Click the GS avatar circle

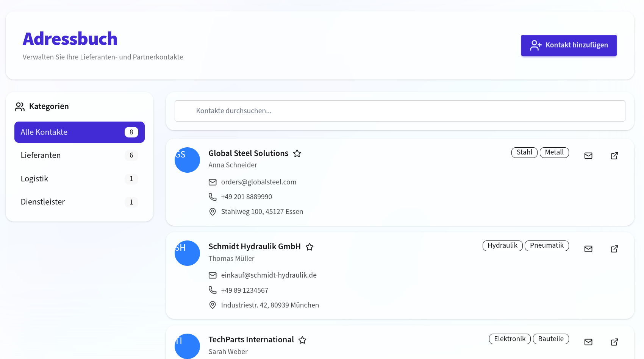point(187,160)
